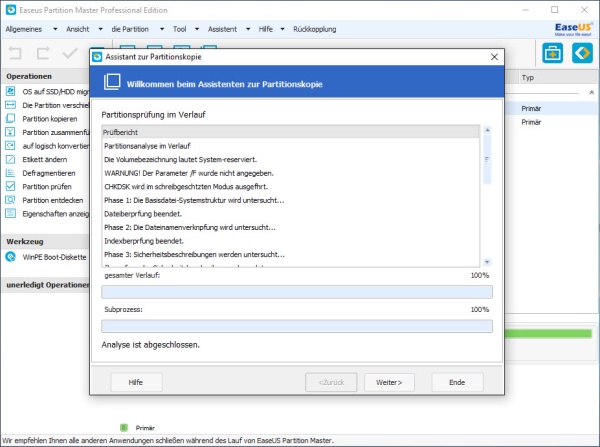The height and width of the screenshot is (447, 600).
Task: Open the Ansicht dropdown arrow
Action: tap(100, 29)
